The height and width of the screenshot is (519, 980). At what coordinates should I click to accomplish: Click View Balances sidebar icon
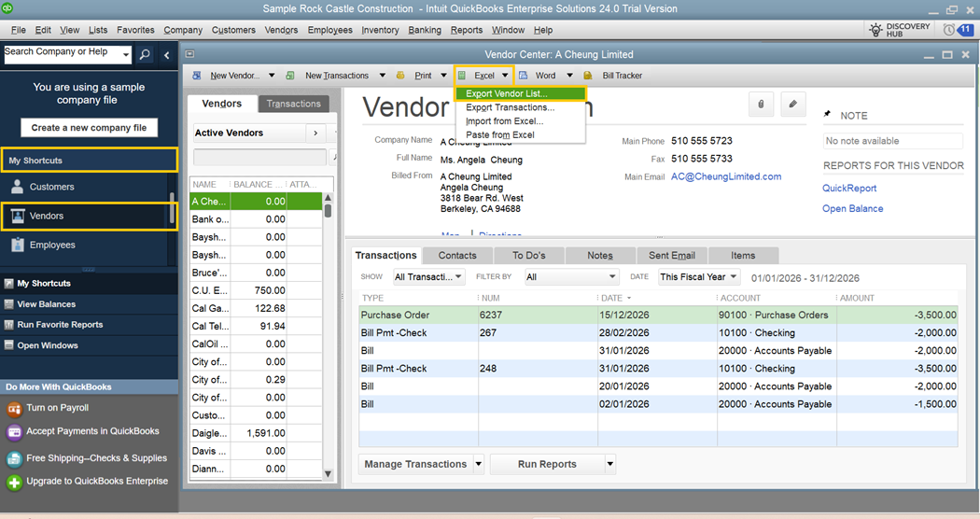(x=8, y=304)
